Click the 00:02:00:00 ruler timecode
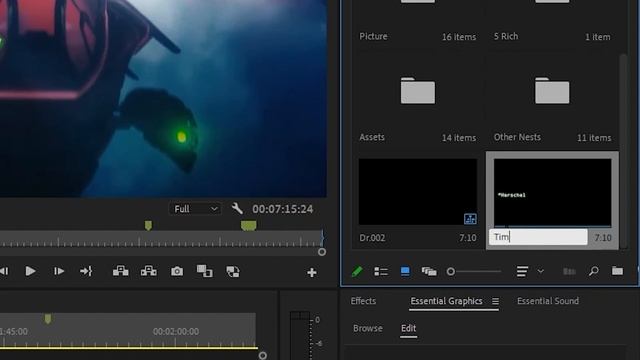Image resolution: width=640 pixels, height=360 pixels. pos(176,331)
